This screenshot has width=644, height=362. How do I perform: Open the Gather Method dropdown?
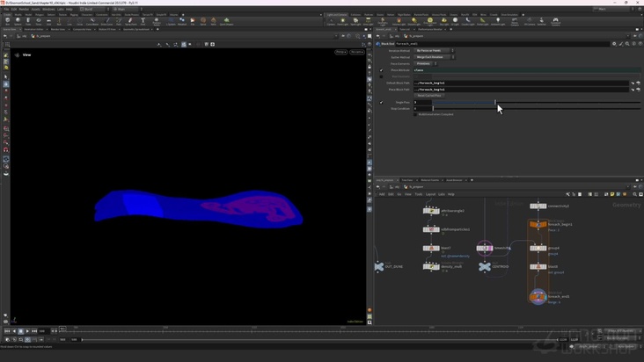(434, 57)
